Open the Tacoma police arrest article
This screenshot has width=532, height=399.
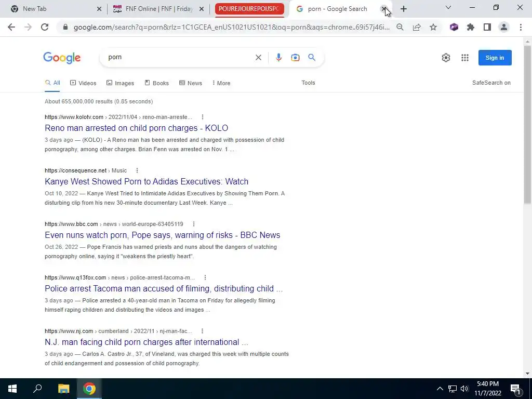(164, 289)
